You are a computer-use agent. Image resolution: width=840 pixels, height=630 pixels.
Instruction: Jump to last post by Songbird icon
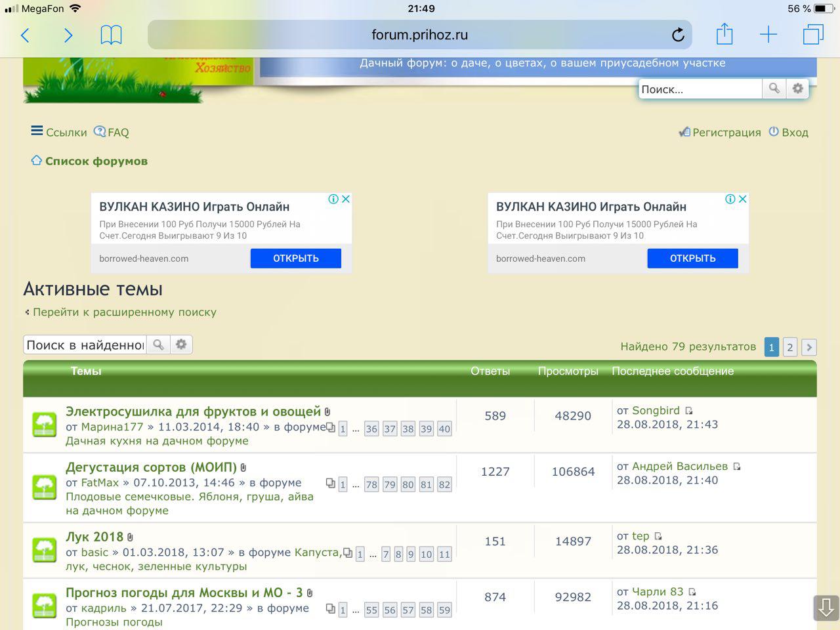[x=689, y=411]
